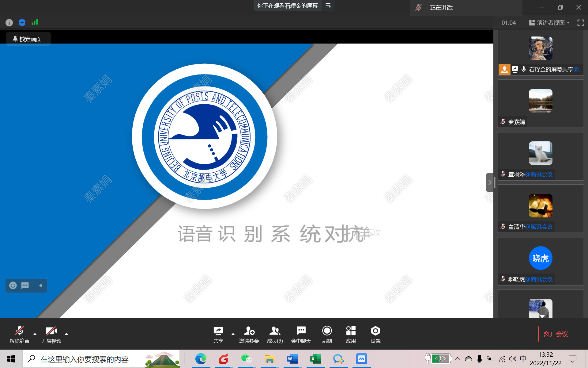The height and width of the screenshot is (368, 588).
Task: Open Excel from taskbar
Action: click(x=316, y=359)
